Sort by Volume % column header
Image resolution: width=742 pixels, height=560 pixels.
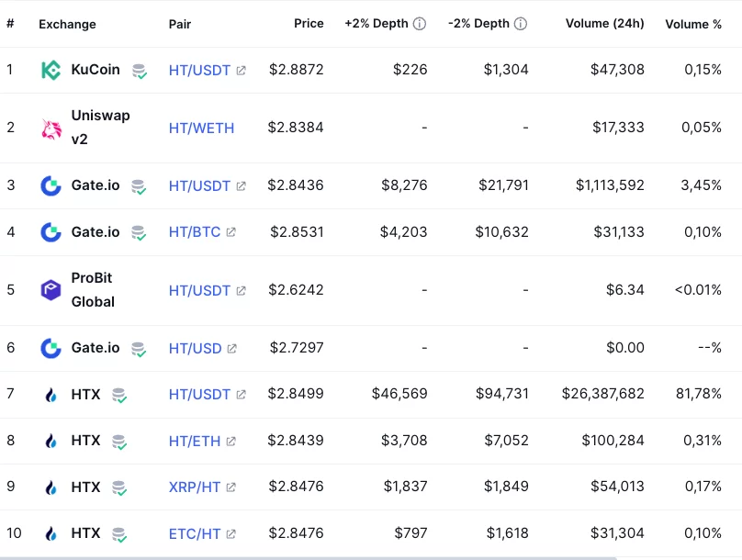[693, 24]
